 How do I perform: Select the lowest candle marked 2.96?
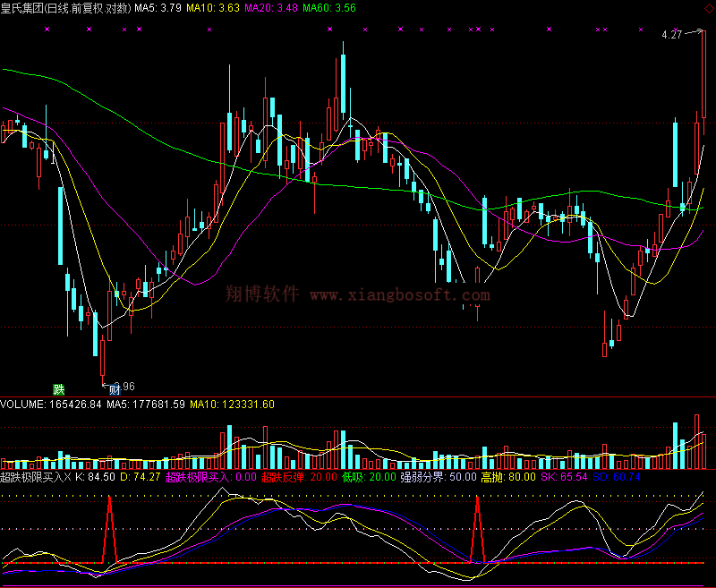(102, 361)
